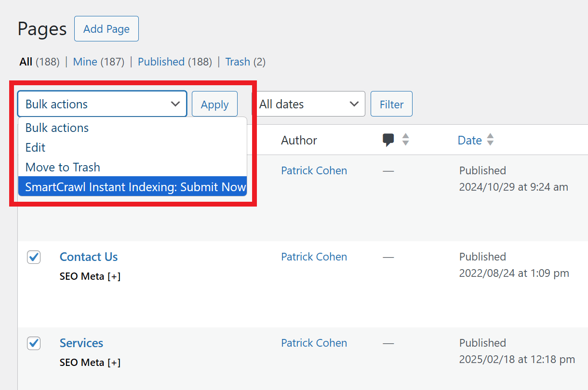Pick the Bulk actions default option
Screen dimensions: 588x390
(57, 128)
